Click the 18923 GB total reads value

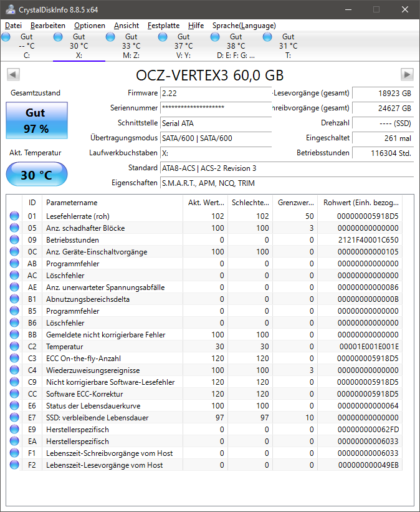point(383,93)
